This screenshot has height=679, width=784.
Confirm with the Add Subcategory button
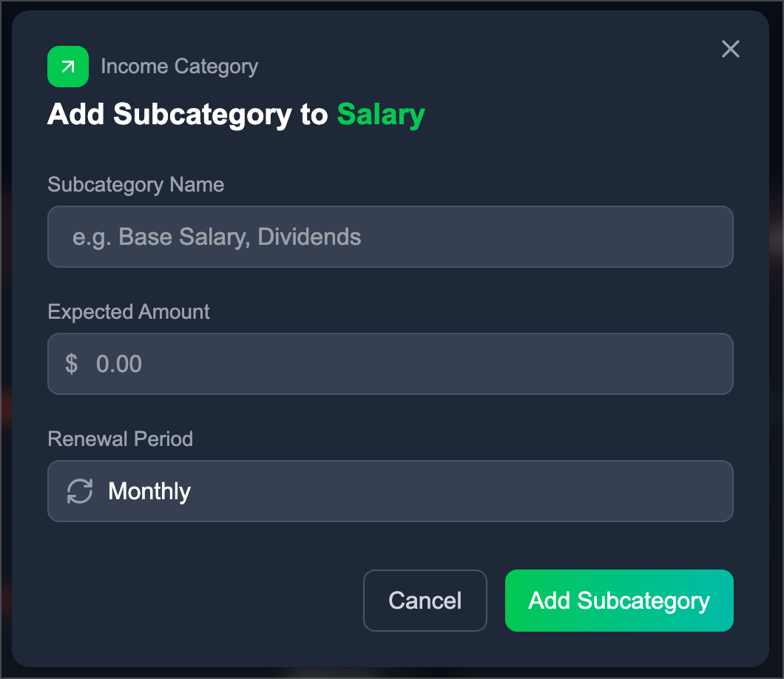pyautogui.click(x=619, y=601)
